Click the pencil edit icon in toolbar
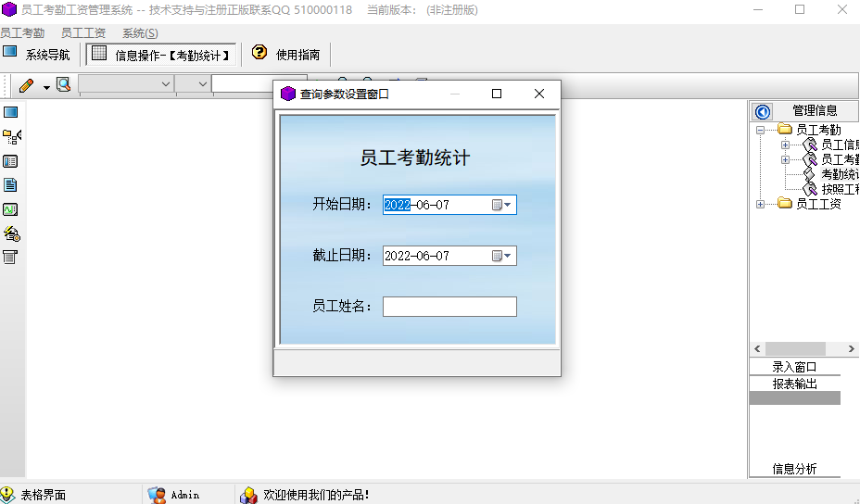The width and height of the screenshot is (860, 504). 26,85
